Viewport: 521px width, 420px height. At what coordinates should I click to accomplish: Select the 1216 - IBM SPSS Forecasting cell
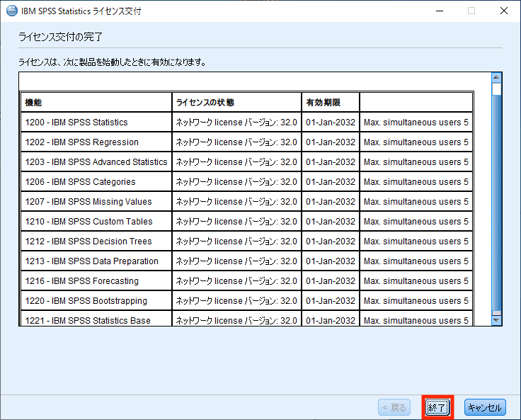[x=96, y=280]
